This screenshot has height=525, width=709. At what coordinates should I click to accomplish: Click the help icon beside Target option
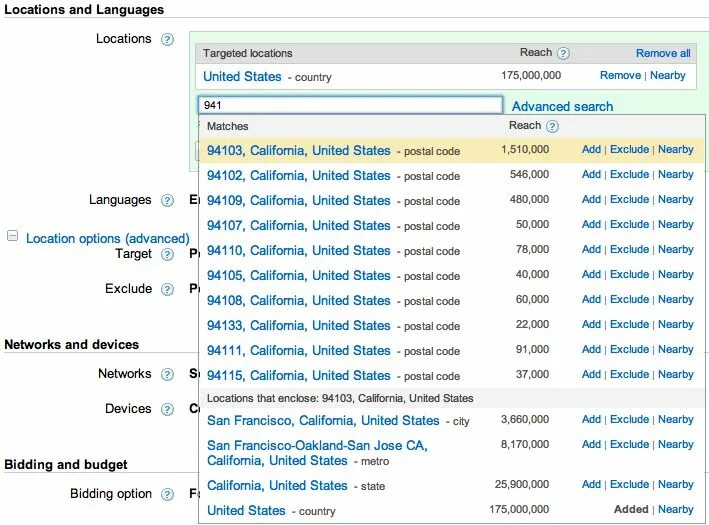168,255
